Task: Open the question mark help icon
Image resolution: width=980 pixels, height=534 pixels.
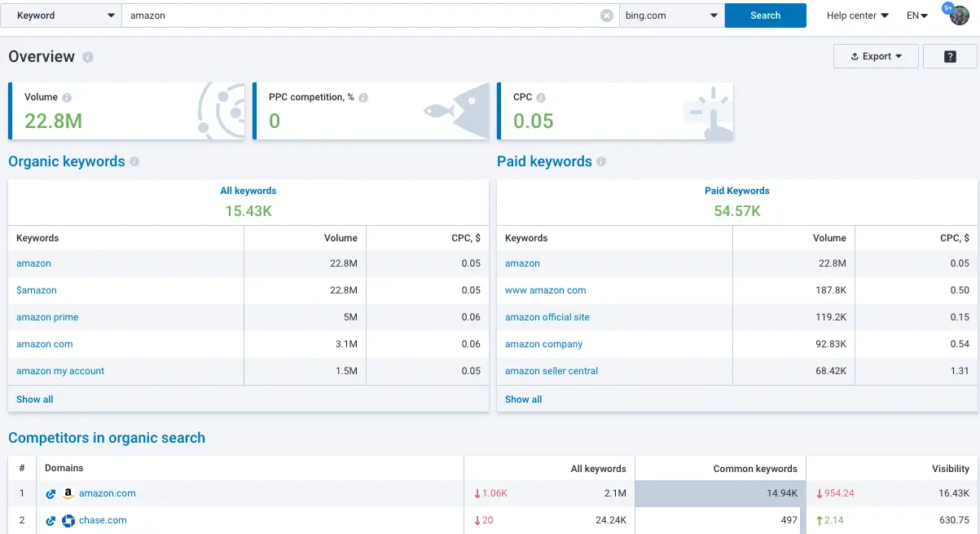Action: click(950, 55)
